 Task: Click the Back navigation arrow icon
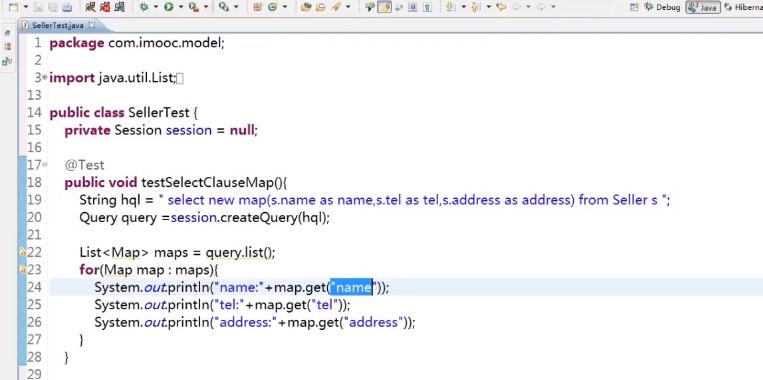[x=516, y=7]
